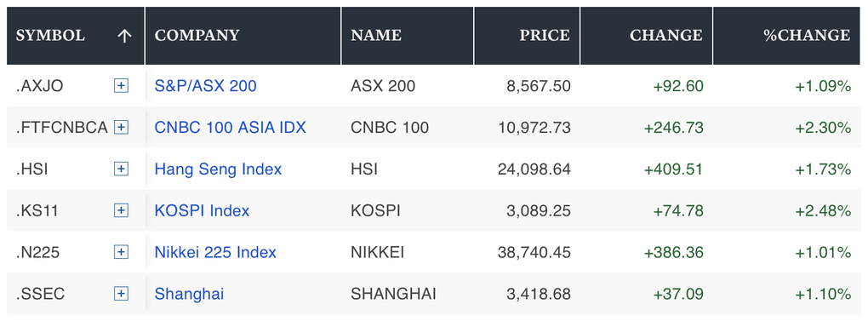
Task: Expand the .FTFCNBCA row plus icon
Action: click(x=121, y=128)
